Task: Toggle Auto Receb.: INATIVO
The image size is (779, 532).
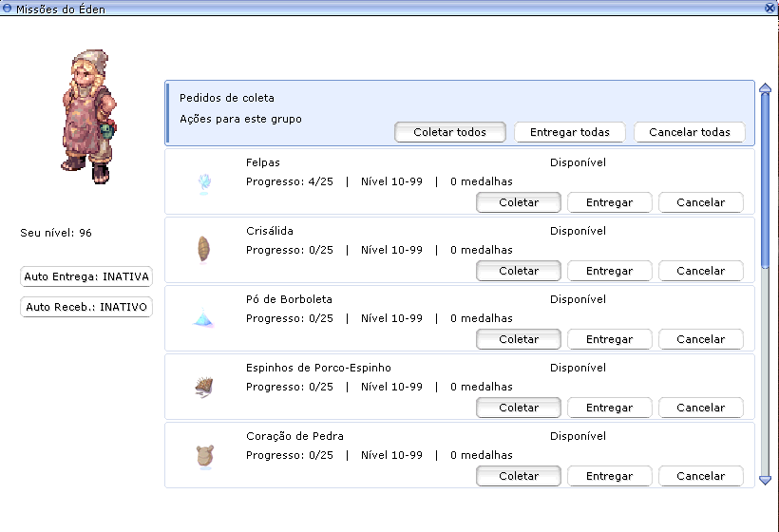Action: [x=86, y=307]
